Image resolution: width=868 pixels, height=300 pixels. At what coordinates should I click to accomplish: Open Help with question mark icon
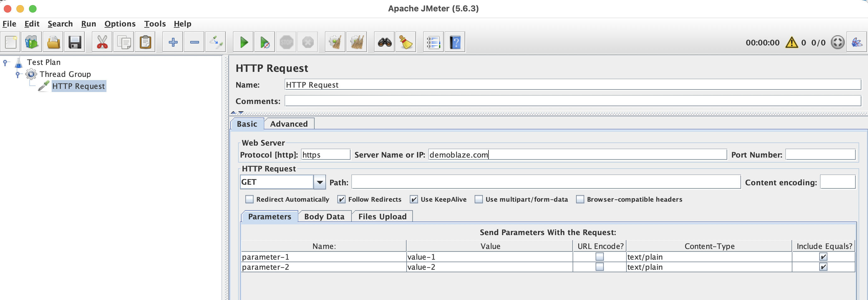point(455,42)
